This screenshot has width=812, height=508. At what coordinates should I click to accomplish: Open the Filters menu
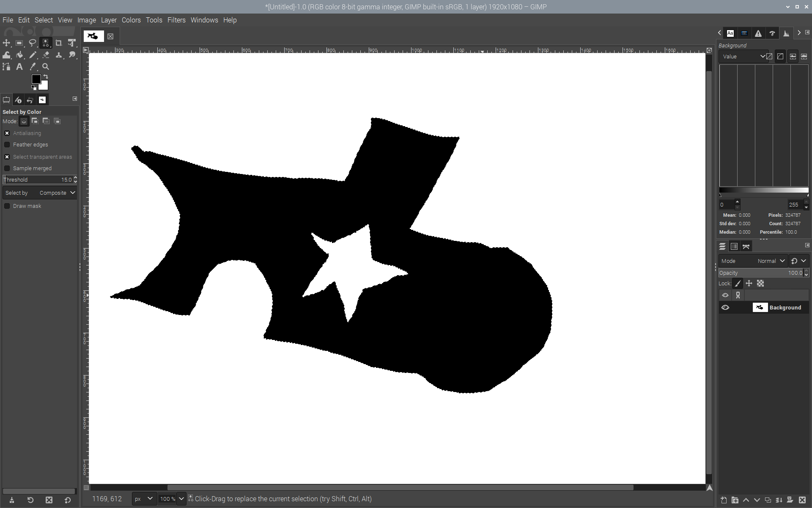point(176,20)
